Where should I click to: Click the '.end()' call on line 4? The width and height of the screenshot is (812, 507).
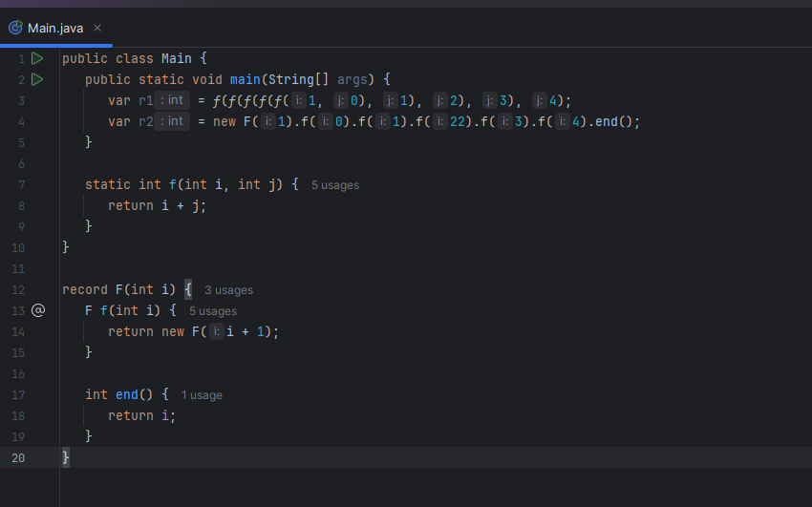click(x=610, y=122)
